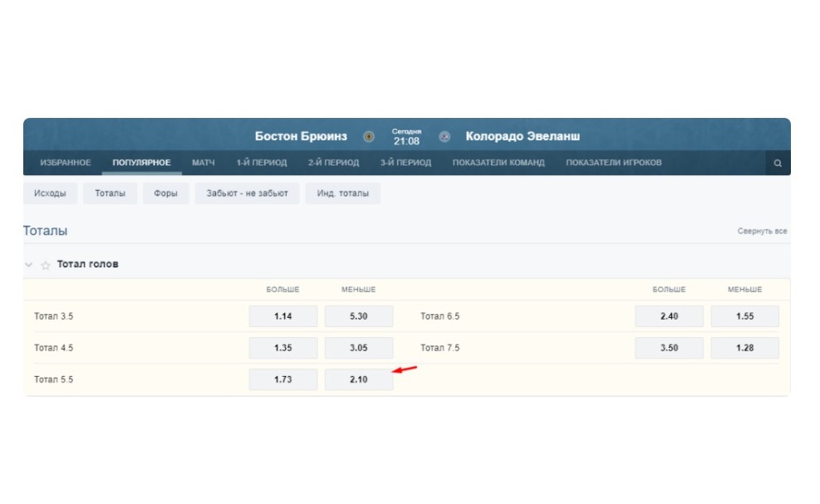Collapse the Тотал голов section chevron

[29, 265]
